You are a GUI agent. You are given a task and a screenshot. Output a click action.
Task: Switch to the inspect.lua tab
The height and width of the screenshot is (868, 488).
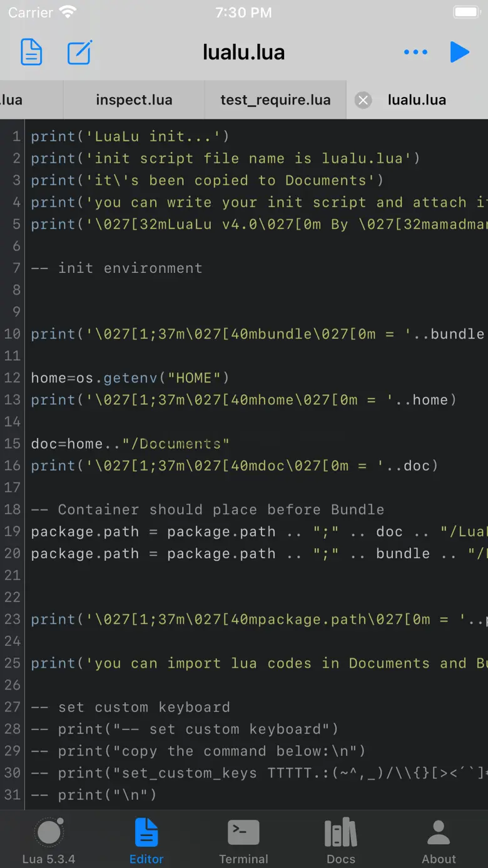coord(134,100)
